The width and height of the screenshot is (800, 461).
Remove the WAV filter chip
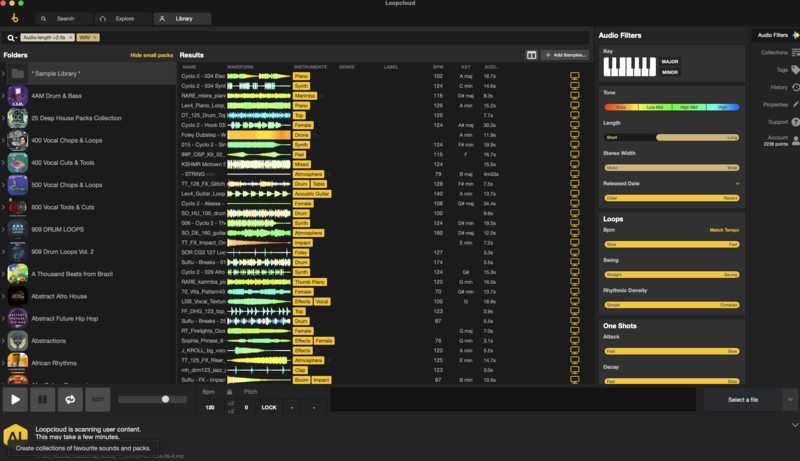click(x=95, y=38)
